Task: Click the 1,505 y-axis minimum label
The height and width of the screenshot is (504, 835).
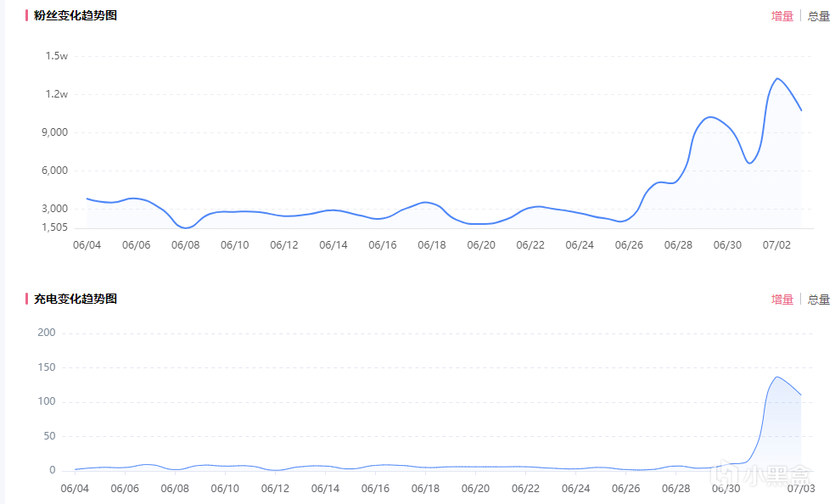Action: (x=53, y=227)
